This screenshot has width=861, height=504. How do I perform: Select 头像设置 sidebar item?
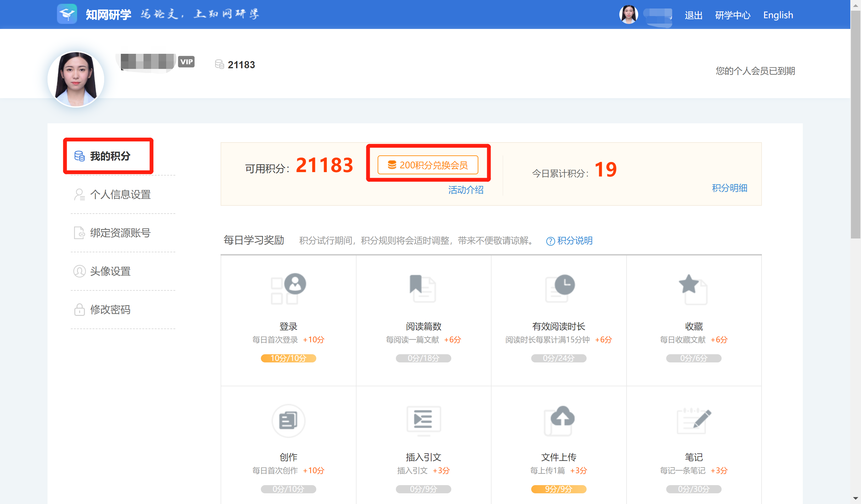[110, 271]
